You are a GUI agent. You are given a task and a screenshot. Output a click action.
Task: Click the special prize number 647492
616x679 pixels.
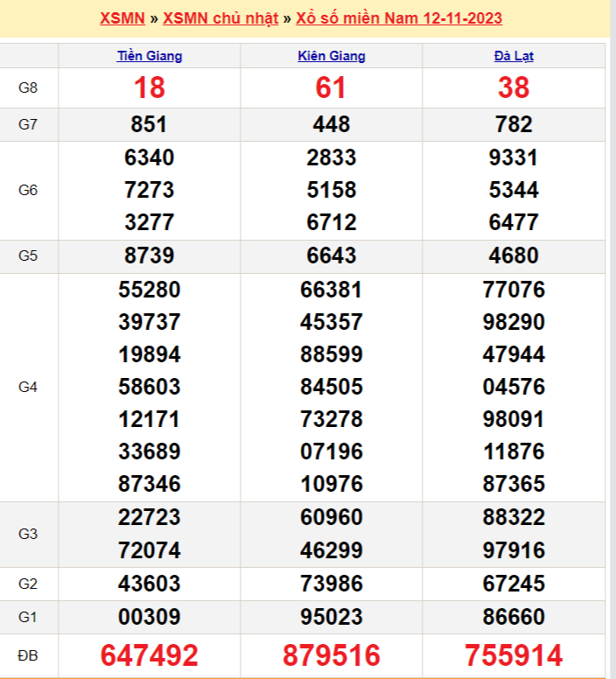coord(150,655)
